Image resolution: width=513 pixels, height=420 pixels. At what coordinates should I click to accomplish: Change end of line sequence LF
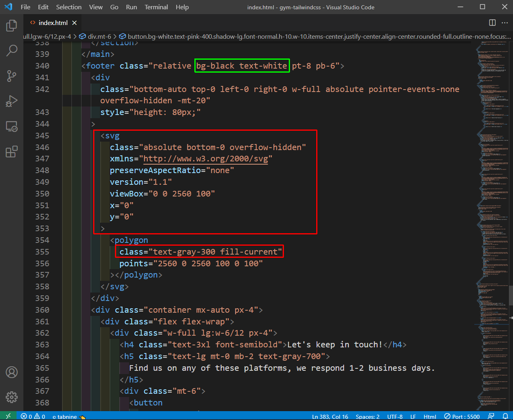413,416
